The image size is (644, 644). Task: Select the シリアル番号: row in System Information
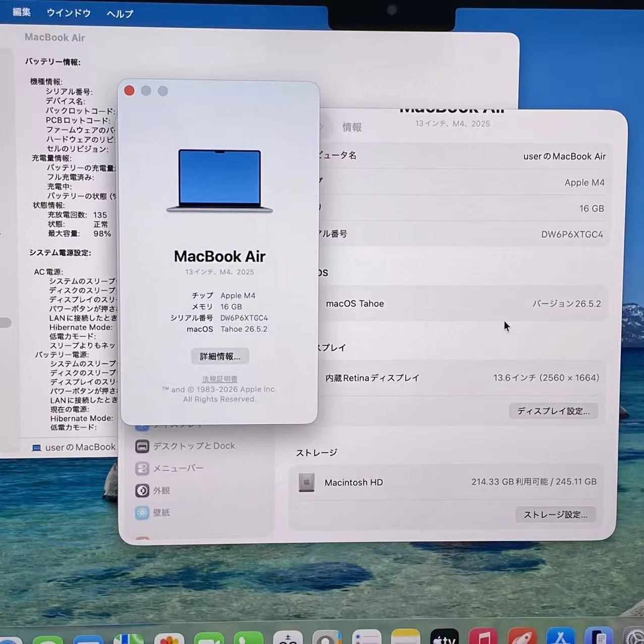click(x=69, y=91)
